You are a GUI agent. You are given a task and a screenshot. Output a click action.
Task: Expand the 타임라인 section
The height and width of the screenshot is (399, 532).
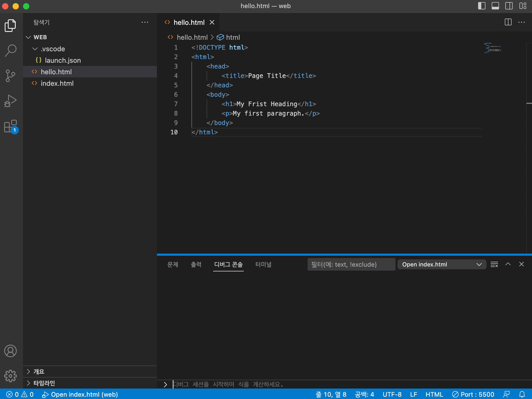pos(44,383)
